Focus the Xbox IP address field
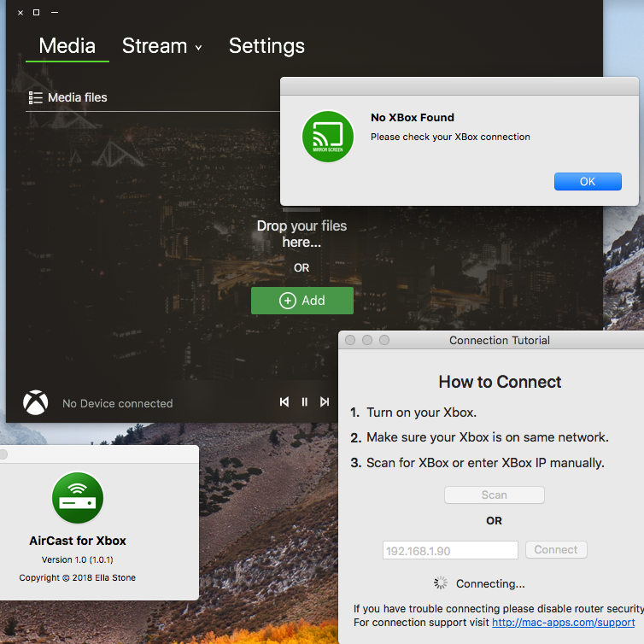 [x=450, y=550]
